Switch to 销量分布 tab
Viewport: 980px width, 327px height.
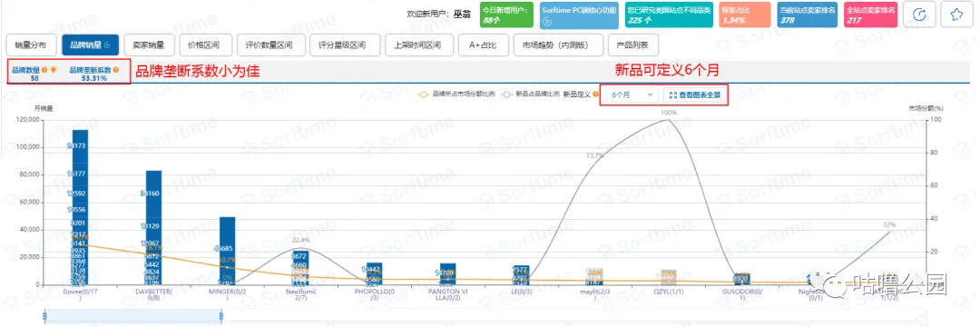click(x=31, y=45)
